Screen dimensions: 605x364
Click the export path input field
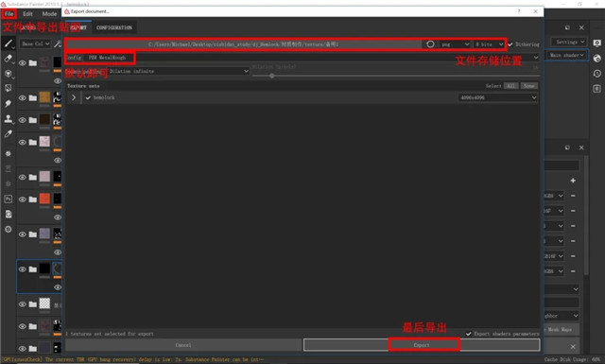tap(244, 44)
